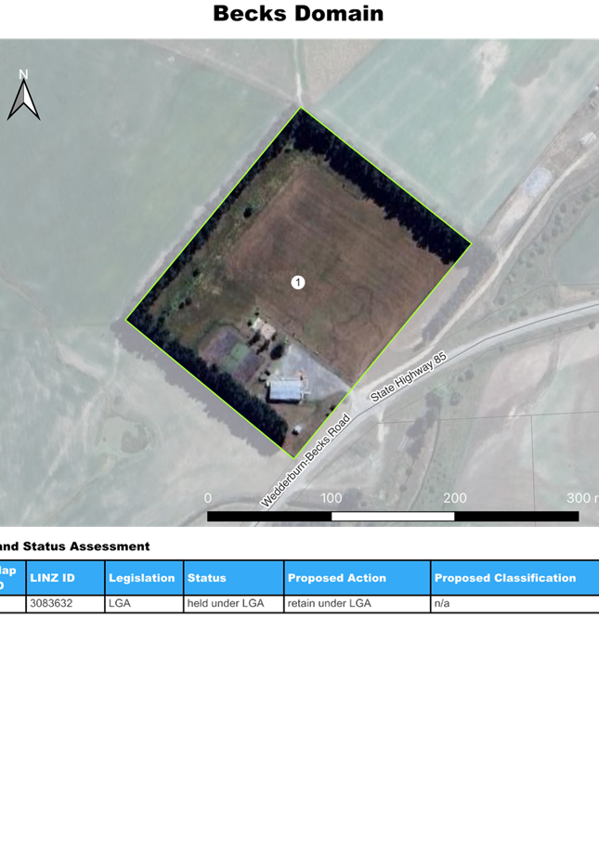
Task: Click the 100 mark on the scale
Action: point(331,498)
